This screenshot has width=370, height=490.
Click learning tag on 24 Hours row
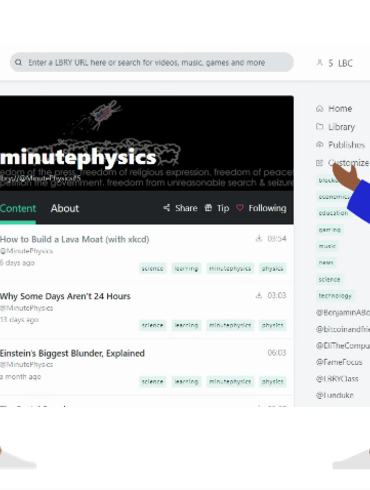point(186,325)
